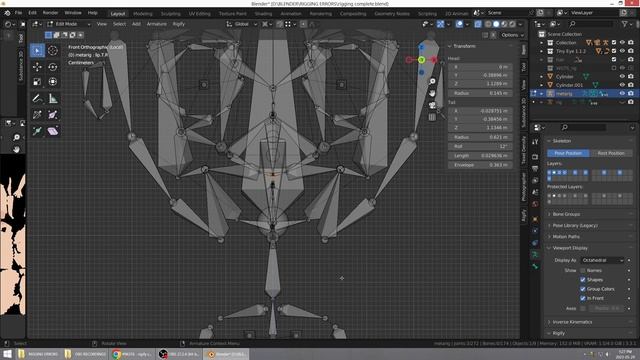Open the Render menu

coord(51,13)
